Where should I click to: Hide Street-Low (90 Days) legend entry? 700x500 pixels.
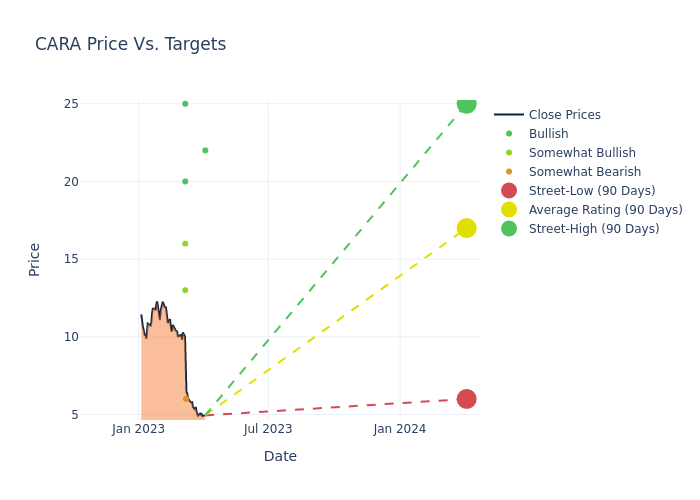[x=591, y=191]
